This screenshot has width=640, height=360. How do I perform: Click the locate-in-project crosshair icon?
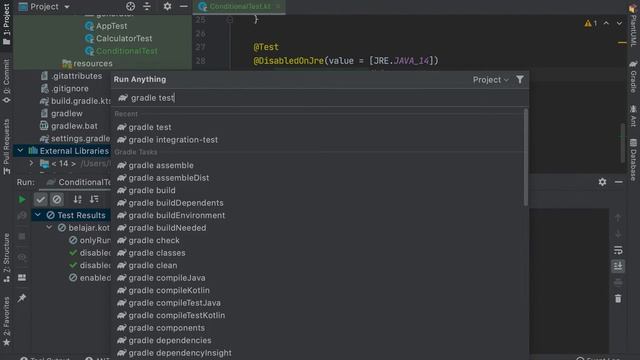pyautogui.click(x=130, y=7)
